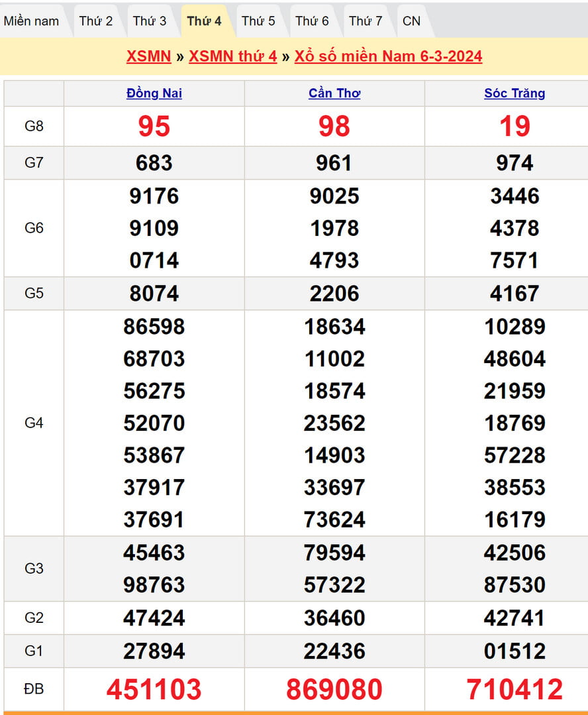Click Cần Thơ special prize 869080
Screen dimensions: 588x715
coord(334,689)
